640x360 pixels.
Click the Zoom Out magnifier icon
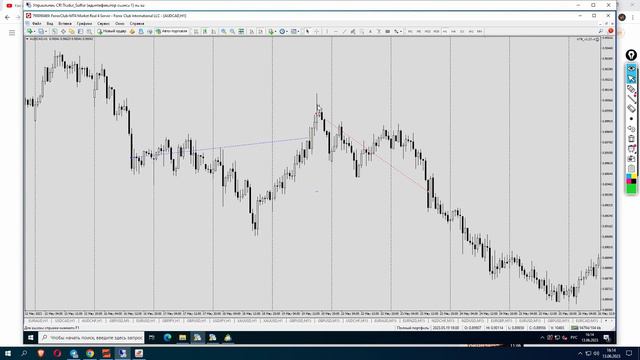click(x=232, y=31)
